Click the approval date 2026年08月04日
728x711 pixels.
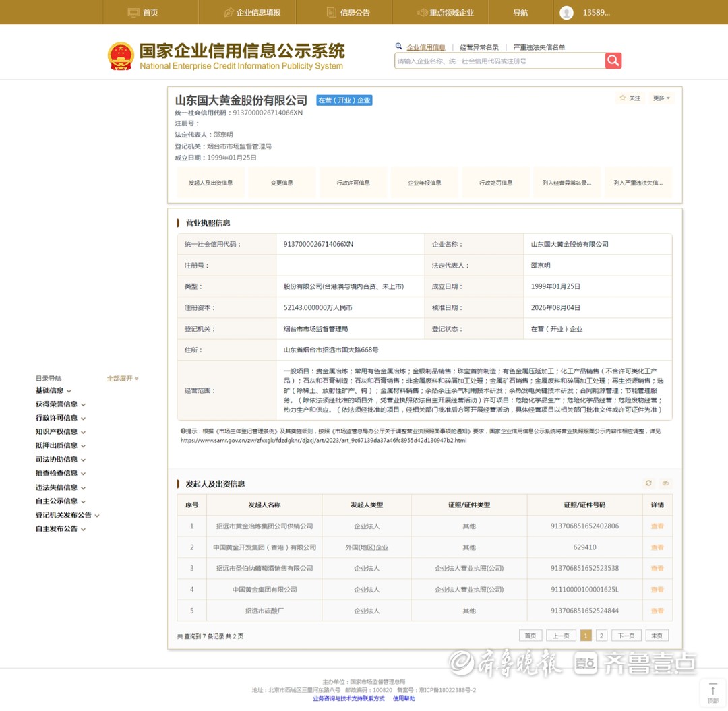555,308
